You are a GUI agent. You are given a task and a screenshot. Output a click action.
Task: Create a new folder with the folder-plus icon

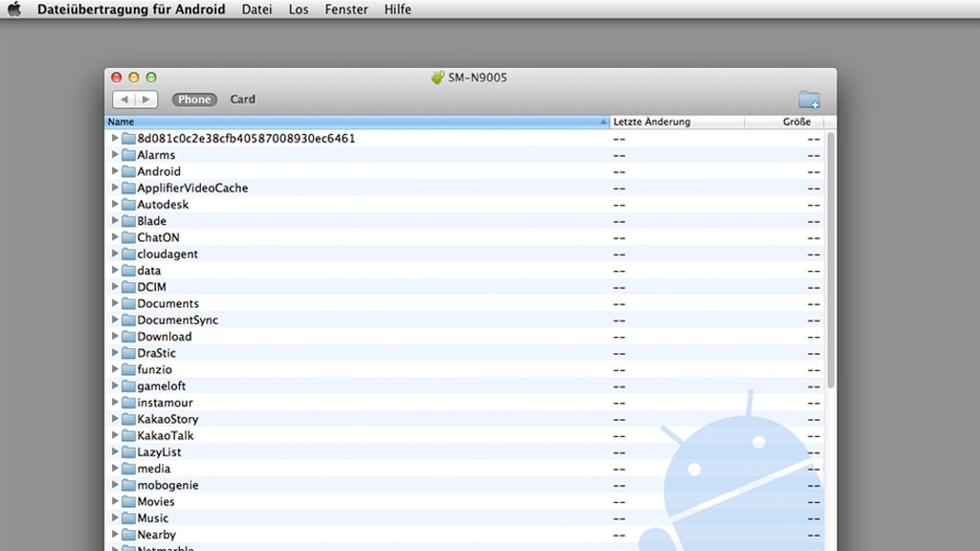(x=809, y=99)
